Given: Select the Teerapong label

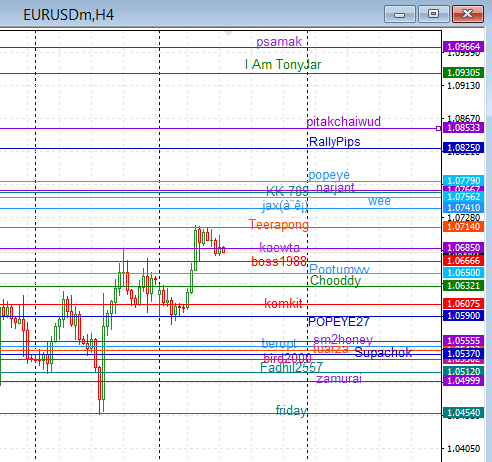Looking at the screenshot, I should pos(279,225).
